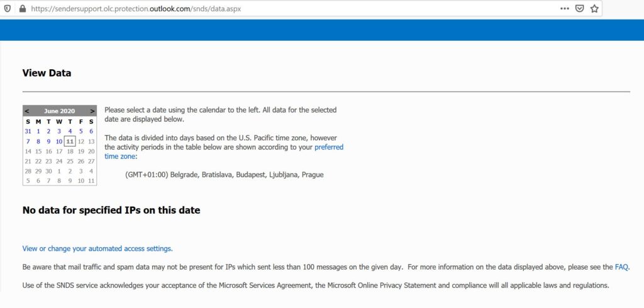Bookmark this page with the star icon
The width and height of the screenshot is (644, 308).
(594, 9)
